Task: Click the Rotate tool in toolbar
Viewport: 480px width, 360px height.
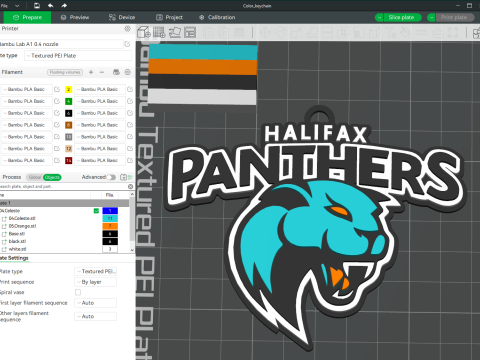Action: click(281, 32)
